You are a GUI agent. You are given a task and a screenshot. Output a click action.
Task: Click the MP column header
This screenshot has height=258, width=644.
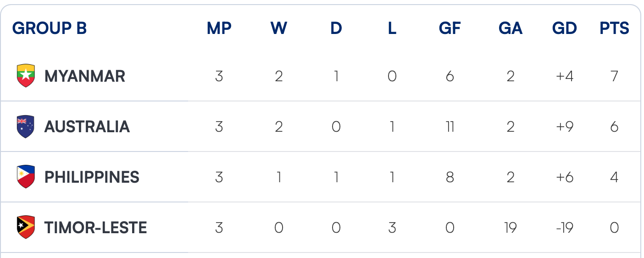coord(219,28)
